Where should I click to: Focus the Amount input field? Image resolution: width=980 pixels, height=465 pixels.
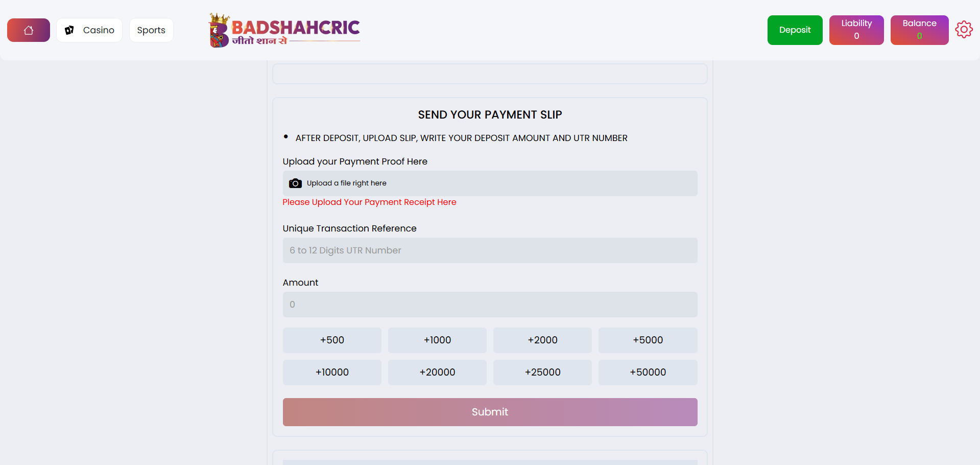pyautogui.click(x=490, y=304)
